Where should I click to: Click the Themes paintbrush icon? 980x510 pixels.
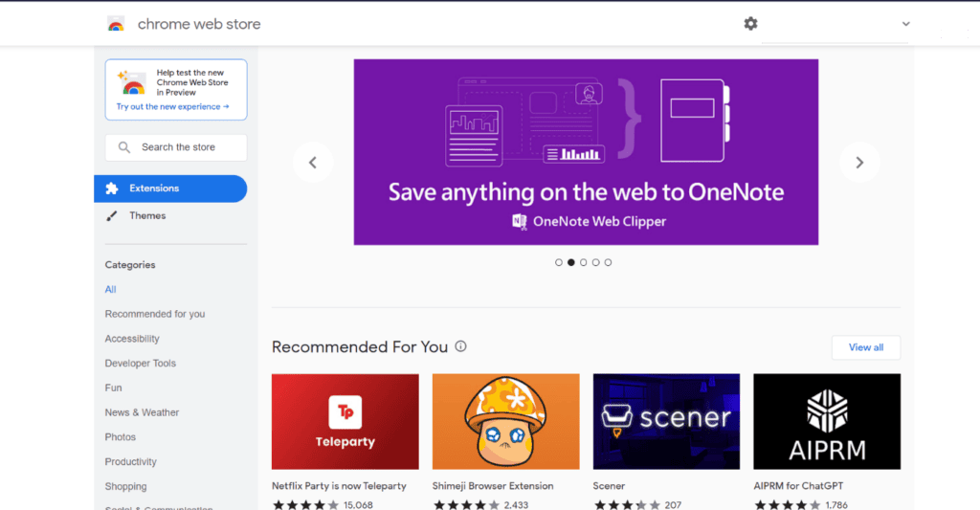pos(112,216)
